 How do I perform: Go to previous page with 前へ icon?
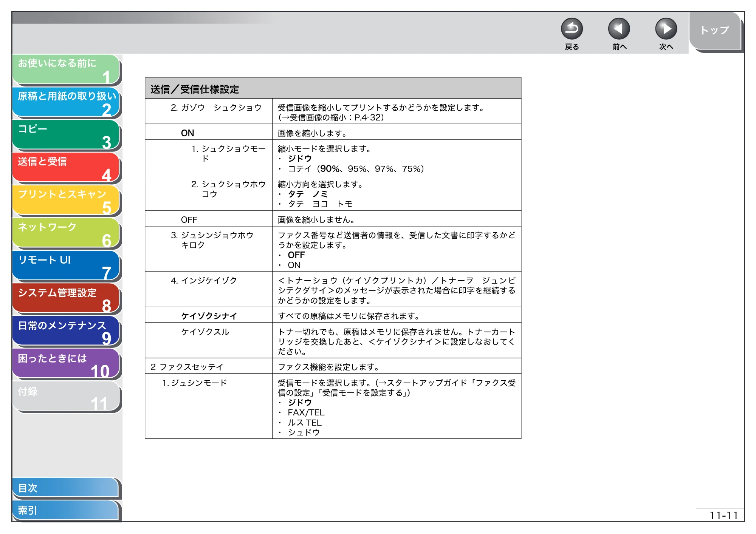[619, 29]
